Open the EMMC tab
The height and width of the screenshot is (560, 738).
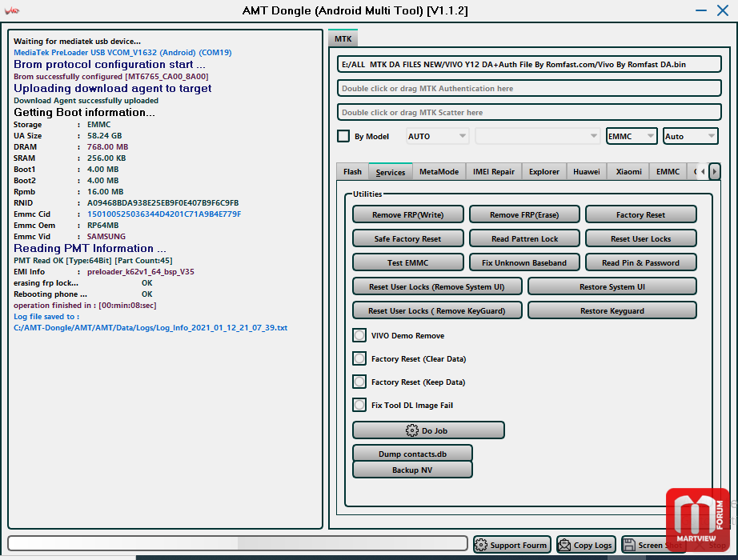pos(668,172)
